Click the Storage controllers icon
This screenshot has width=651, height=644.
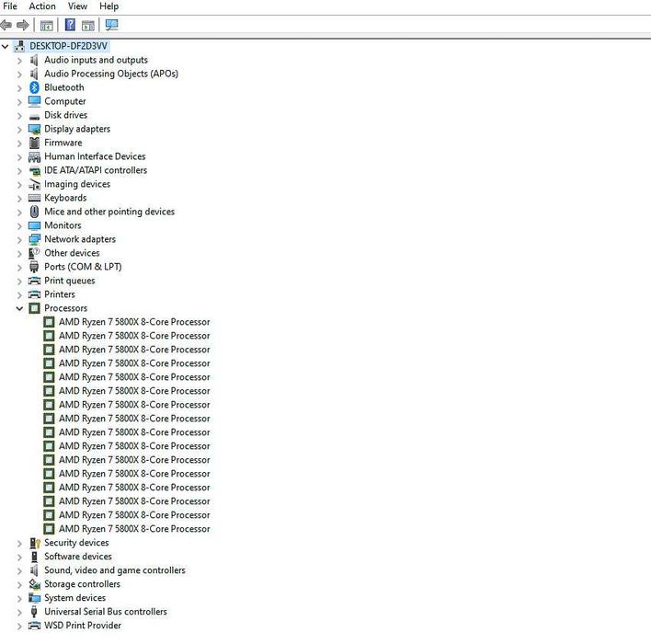[x=34, y=584]
